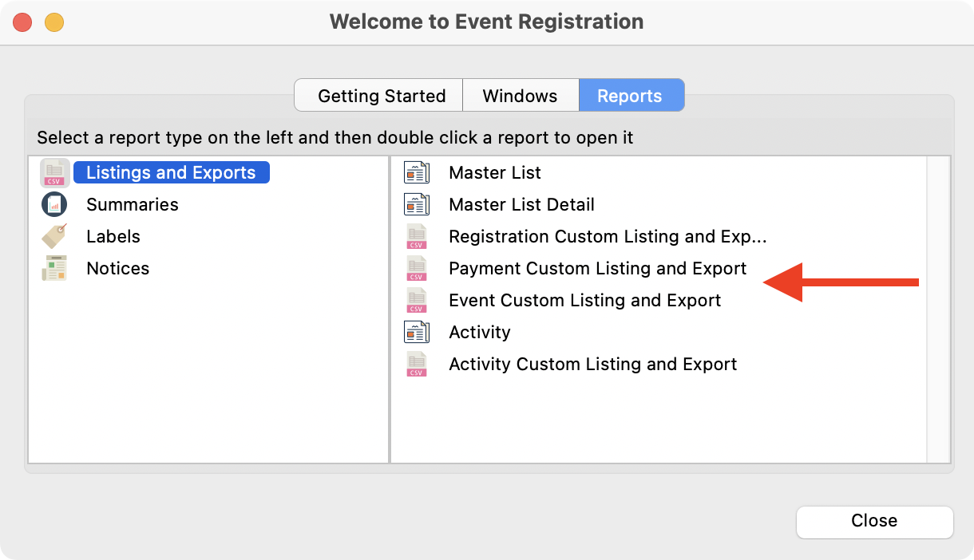
Task: Select Summaries report type
Action: tap(132, 205)
